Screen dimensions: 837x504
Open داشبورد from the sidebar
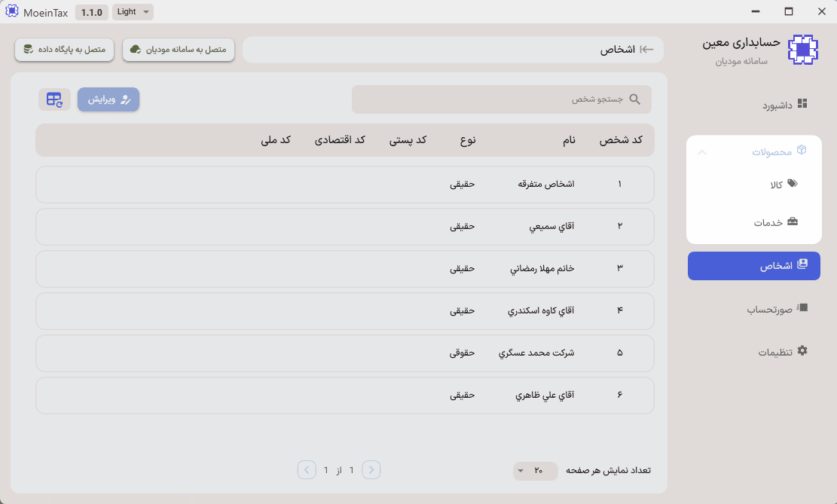pos(753,105)
